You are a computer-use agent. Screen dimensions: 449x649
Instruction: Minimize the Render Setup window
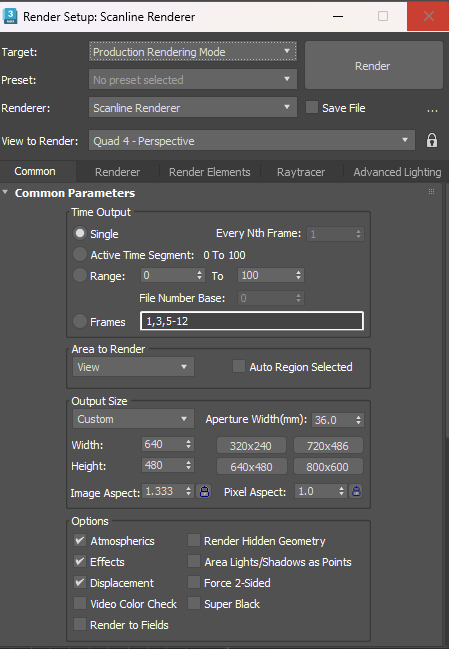pos(338,16)
